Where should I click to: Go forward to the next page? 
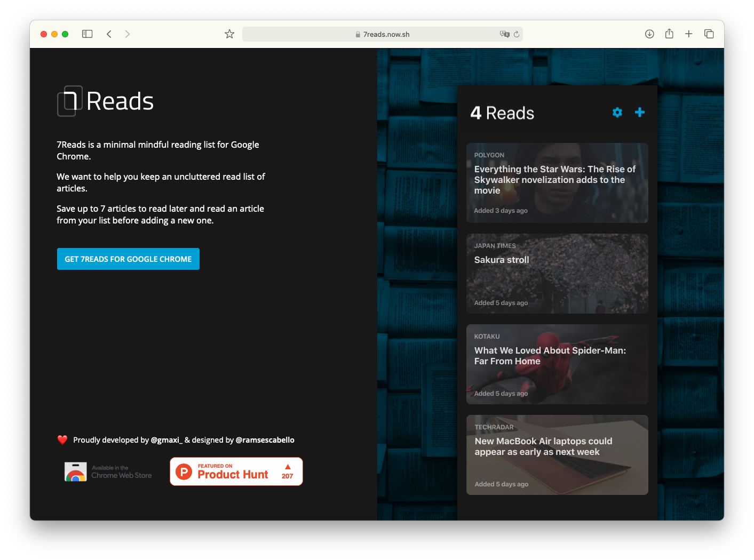pyautogui.click(x=127, y=34)
